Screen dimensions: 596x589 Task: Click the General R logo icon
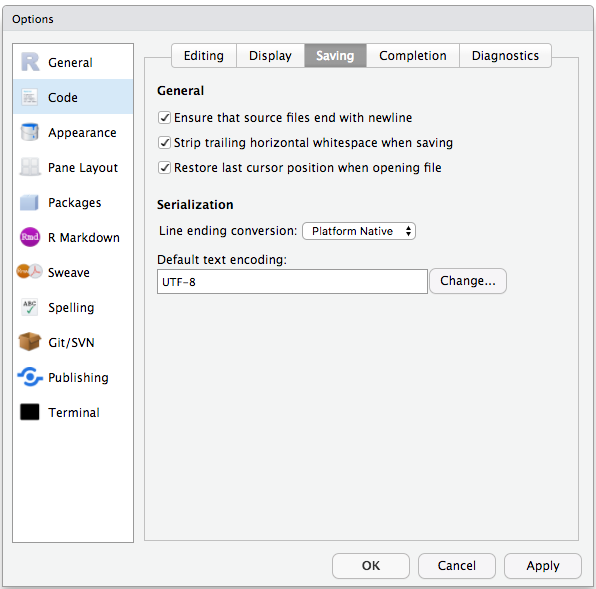tap(30, 62)
